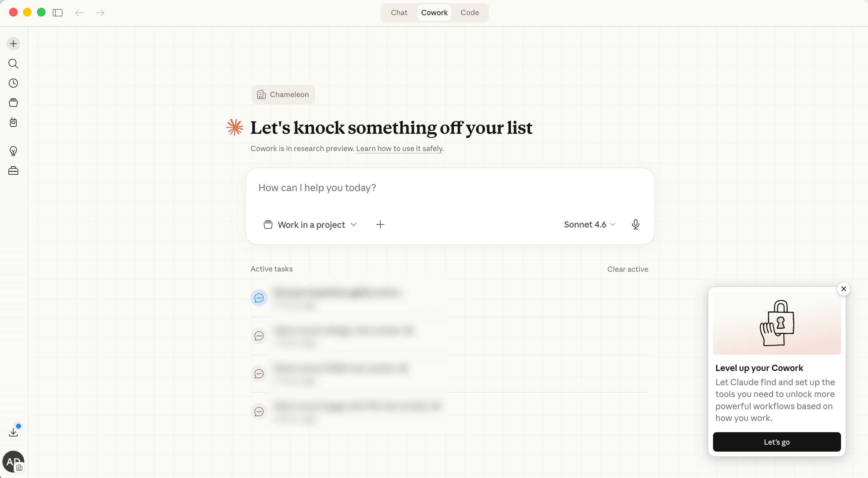Open search in the sidebar
The width and height of the screenshot is (868, 478).
coord(13,64)
